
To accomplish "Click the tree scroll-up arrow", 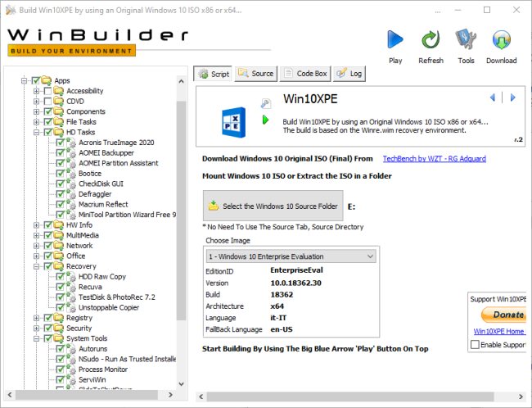I will 181,82.
